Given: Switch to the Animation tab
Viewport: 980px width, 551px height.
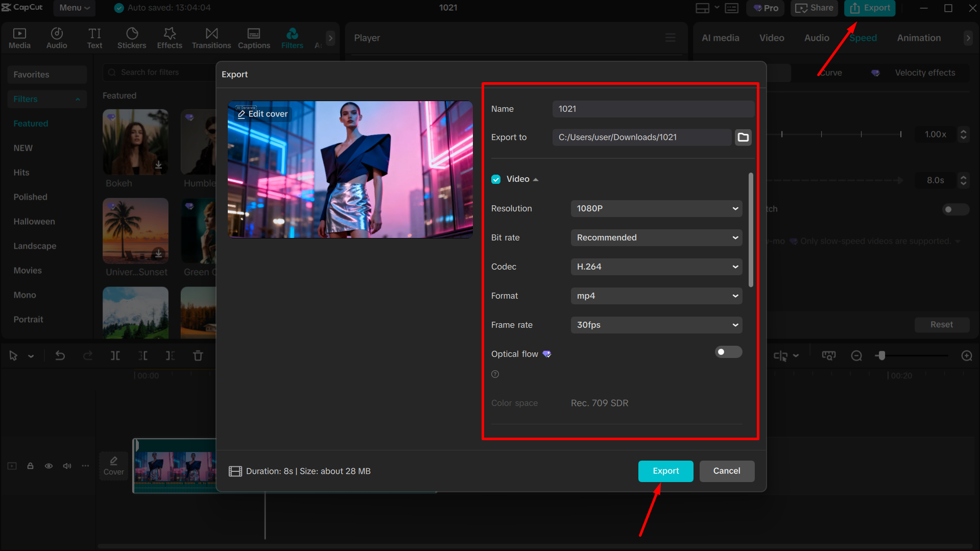Looking at the screenshot, I should [x=919, y=37].
